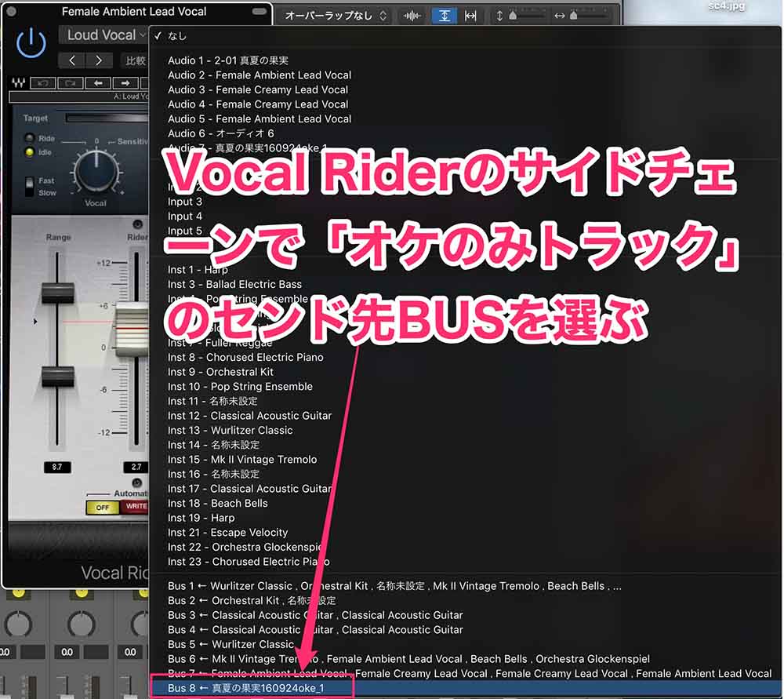The image size is (784, 699).
Task: Click the Ride indicator light
Action: pyautogui.click(x=30, y=138)
